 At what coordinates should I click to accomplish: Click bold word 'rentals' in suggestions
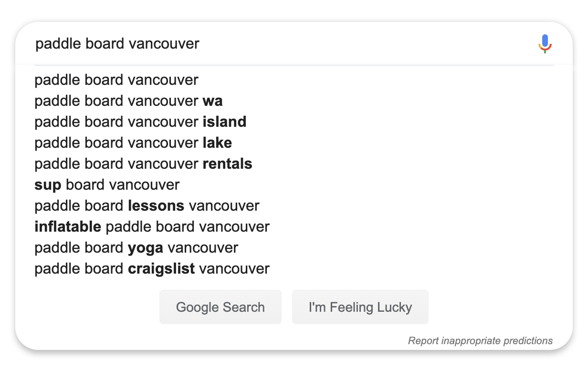pos(227,164)
